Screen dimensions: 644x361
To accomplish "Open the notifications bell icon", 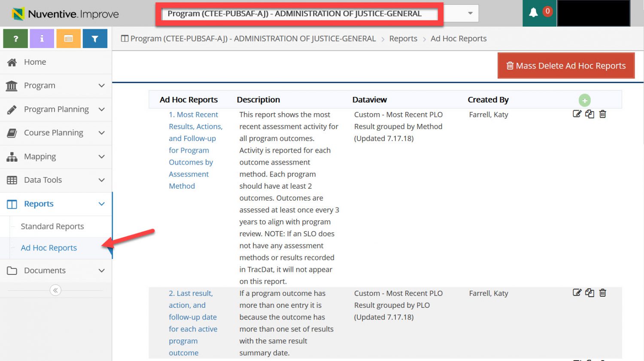I will point(533,13).
